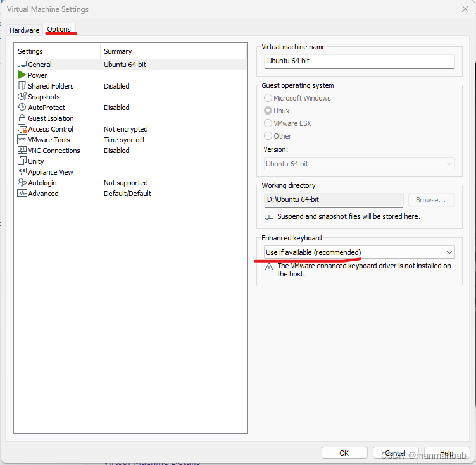The width and height of the screenshot is (476, 465).
Task: Select the Appliance View label
Action: (x=51, y=172)
